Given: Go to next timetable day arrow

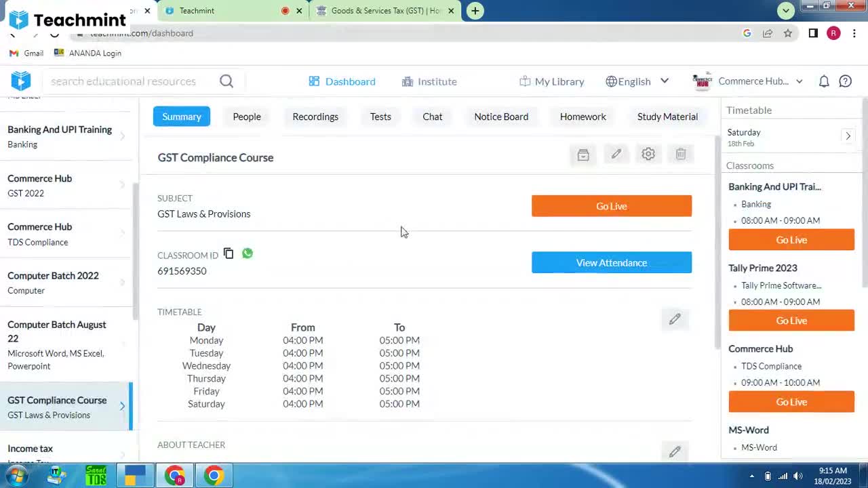Looking at the screenshot, I should 848,136.
